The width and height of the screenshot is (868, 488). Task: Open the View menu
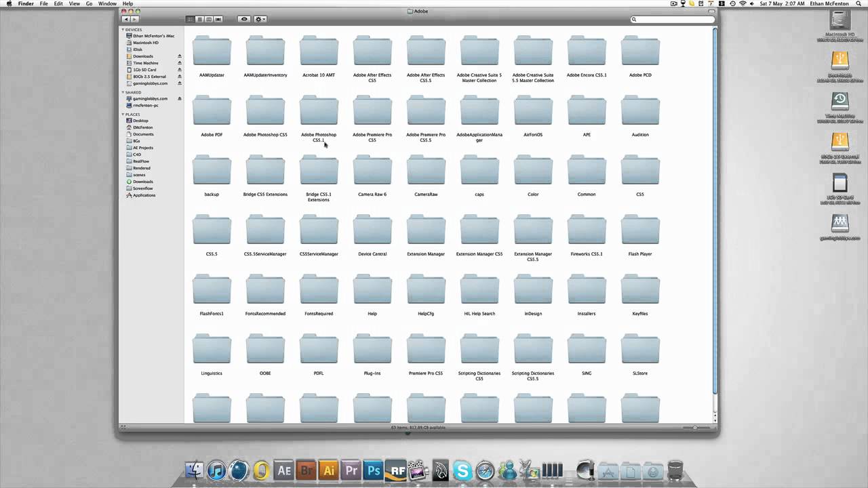75,3
